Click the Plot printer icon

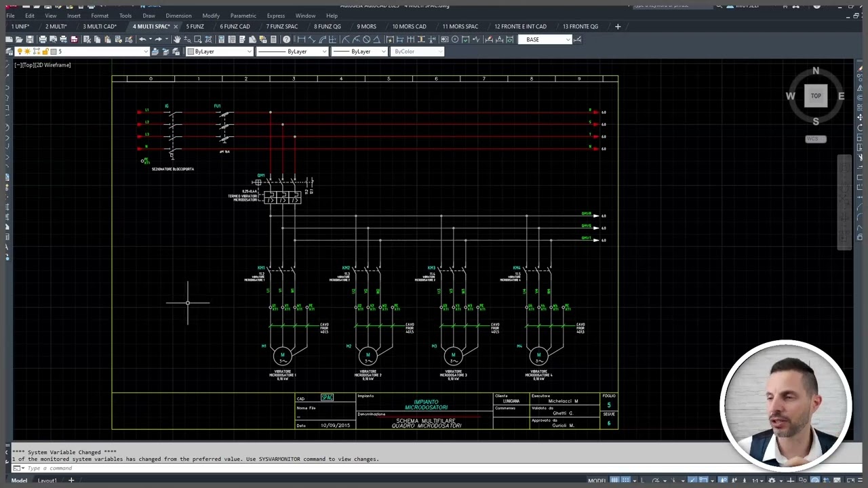[43, 39]
